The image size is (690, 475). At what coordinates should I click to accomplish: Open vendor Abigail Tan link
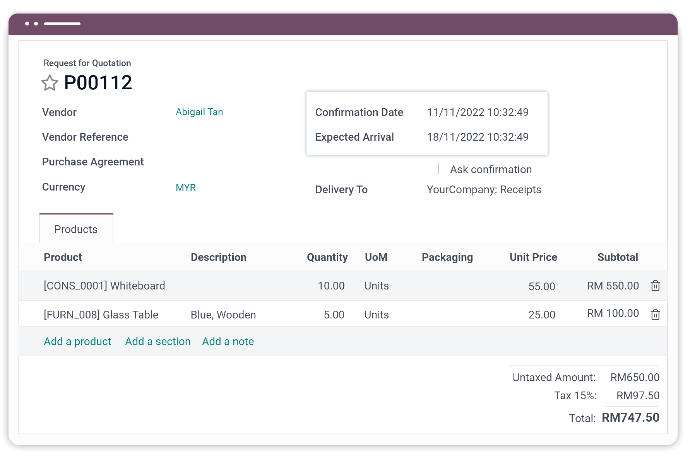[199, 112]
